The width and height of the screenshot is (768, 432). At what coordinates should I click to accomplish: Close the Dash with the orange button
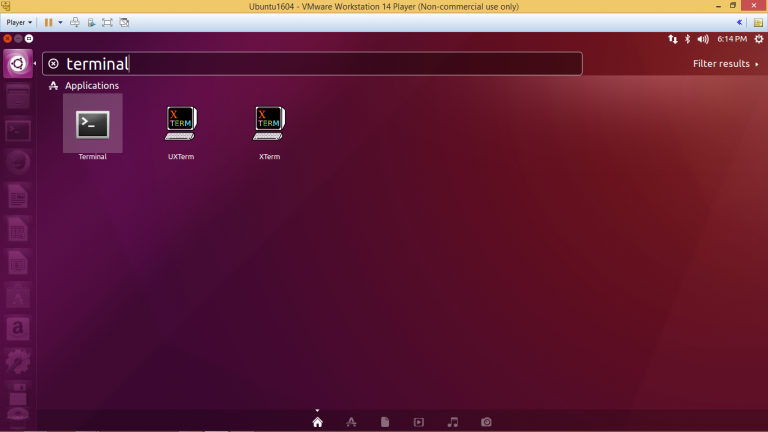pyautogui.click(x=7, y=38)
